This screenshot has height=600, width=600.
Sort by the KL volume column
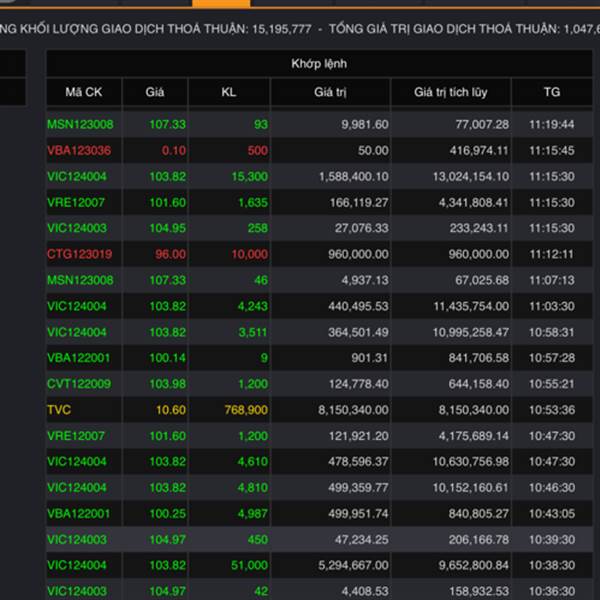(x=229, y=92)
